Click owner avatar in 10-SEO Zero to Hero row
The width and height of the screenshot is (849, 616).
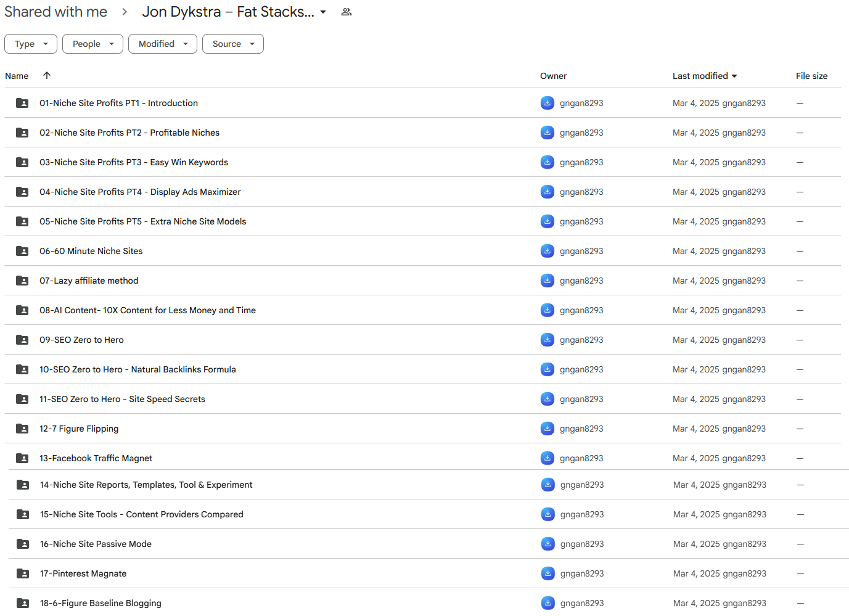tap(548, 369)
